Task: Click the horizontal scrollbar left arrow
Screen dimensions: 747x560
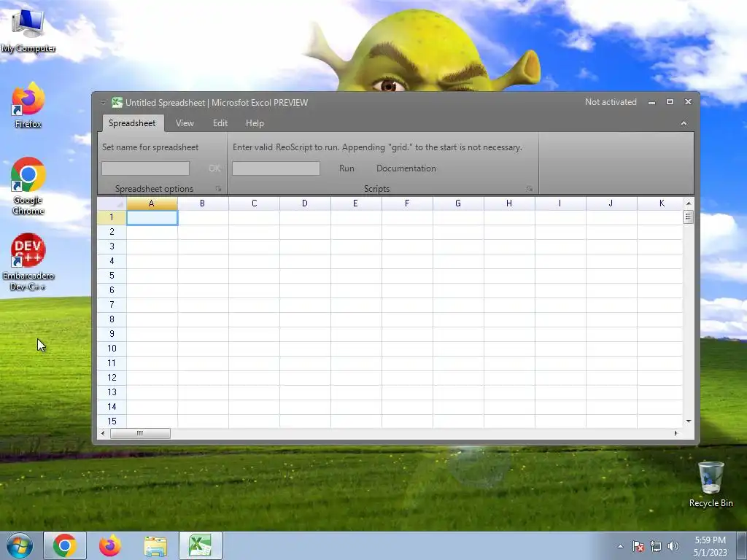Action: (103, 433)
